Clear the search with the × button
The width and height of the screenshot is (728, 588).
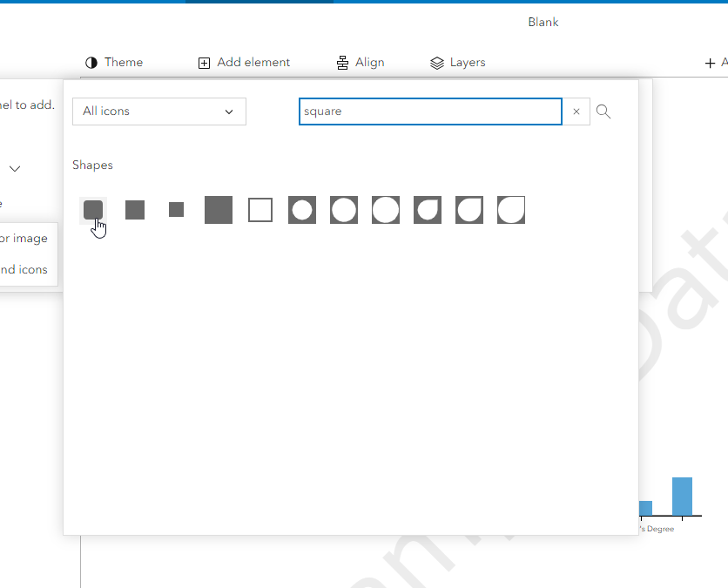[x=576, y=112]
